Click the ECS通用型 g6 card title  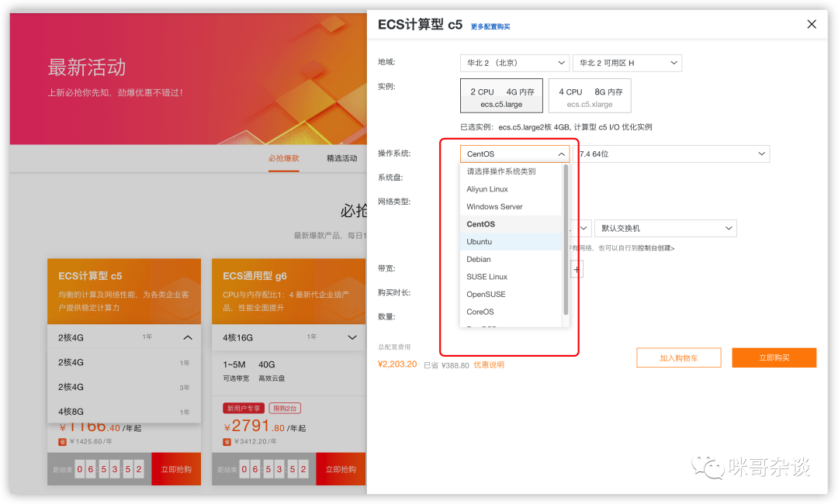pos(255,276)
